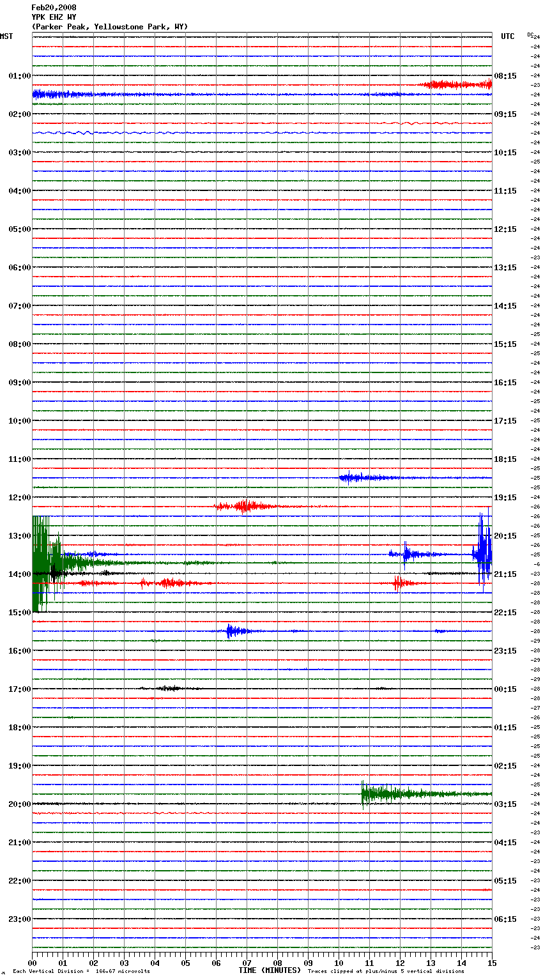Viewport: 543px width, 980px height.
Task: Click the 03:15 UTC time label
Action: click(x=505, y=804)
